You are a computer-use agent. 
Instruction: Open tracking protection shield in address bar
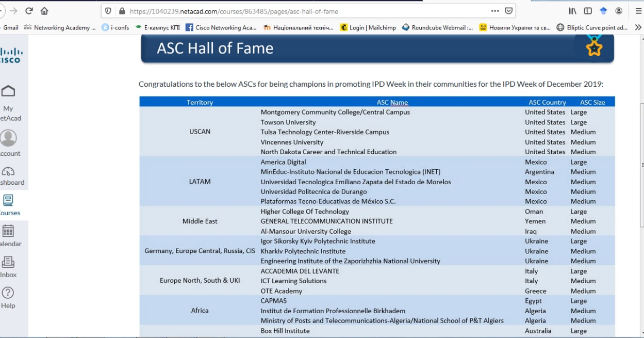point(108,11)
